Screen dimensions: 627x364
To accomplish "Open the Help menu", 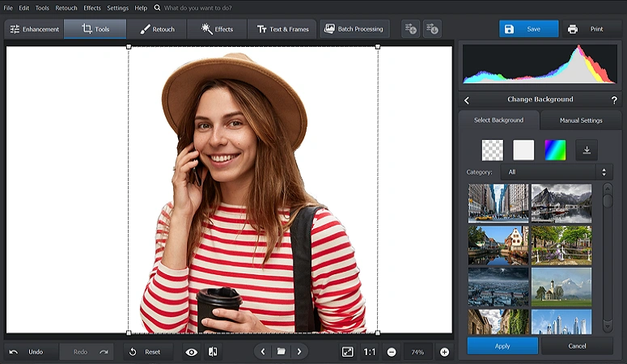I will point(140,7).
